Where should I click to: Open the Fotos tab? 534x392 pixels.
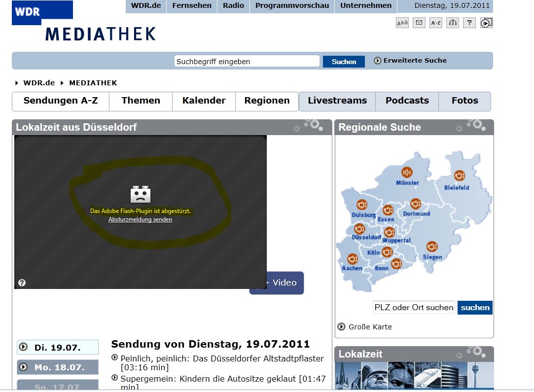point(464,101)
